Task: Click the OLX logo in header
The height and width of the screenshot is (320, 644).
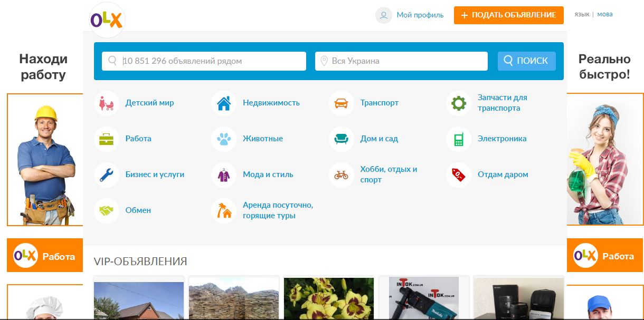Action: tap(107, 20)
